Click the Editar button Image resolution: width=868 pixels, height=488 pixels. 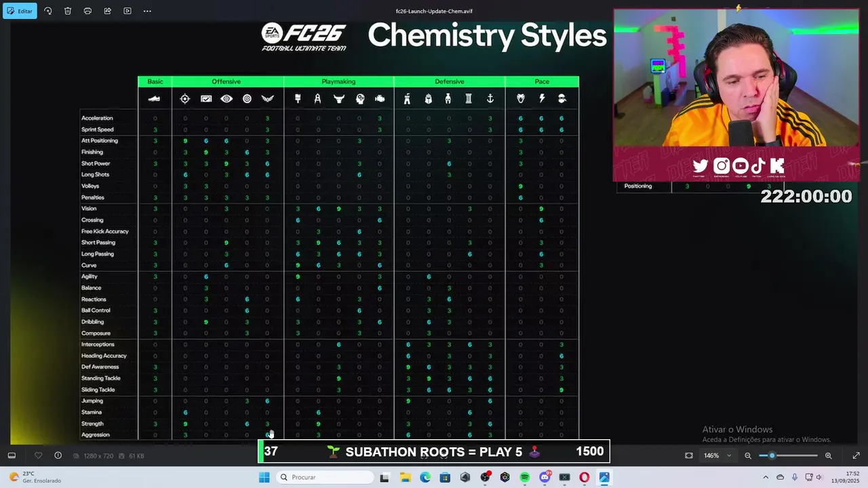[x=20, y=11]
